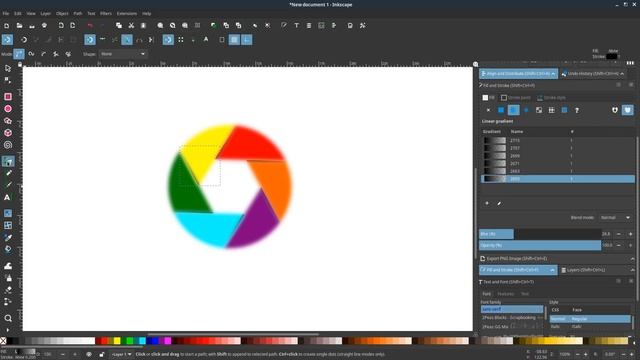Select the Eraser tool

8,290
